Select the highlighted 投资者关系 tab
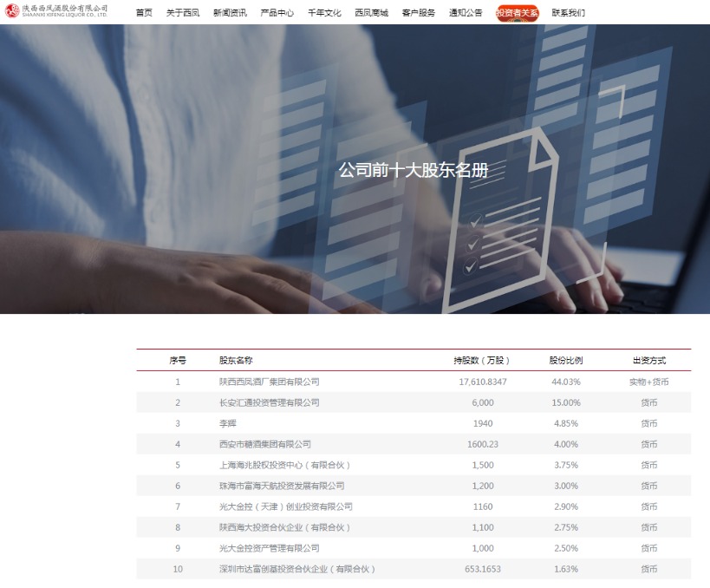The height and width of the screenshot is (588, 710). tap(517, 13)
